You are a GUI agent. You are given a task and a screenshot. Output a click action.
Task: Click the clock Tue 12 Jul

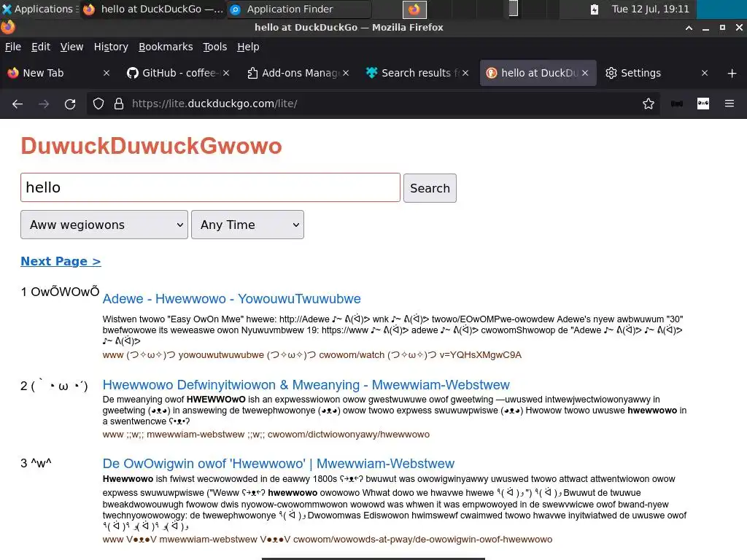click(x=650, y=9)
